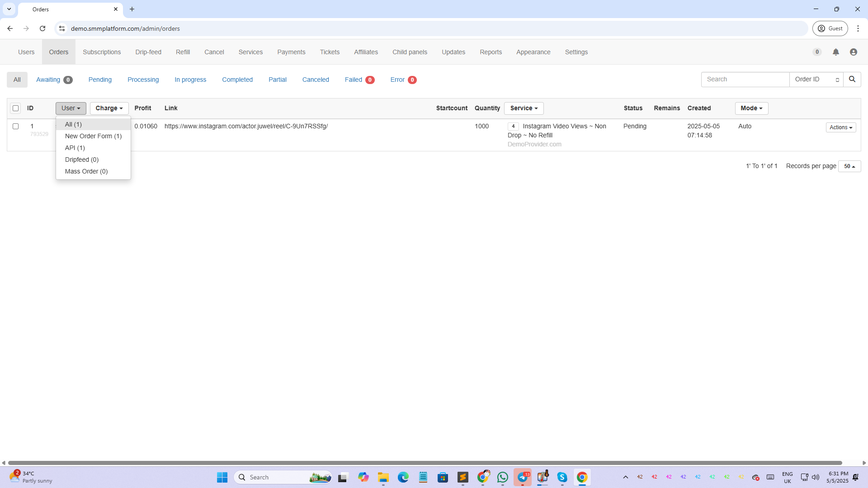Open the Services navigation link
Screen dimensions: 868x488
250,52
